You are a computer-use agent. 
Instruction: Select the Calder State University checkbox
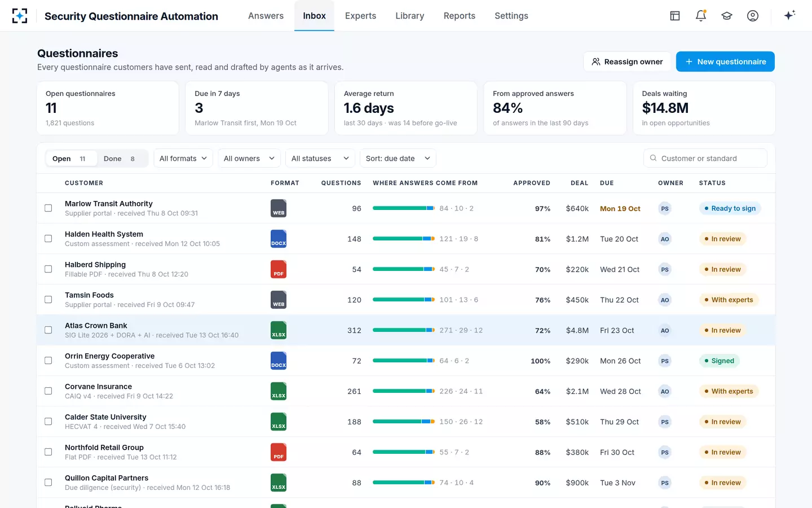coord(48,422)
